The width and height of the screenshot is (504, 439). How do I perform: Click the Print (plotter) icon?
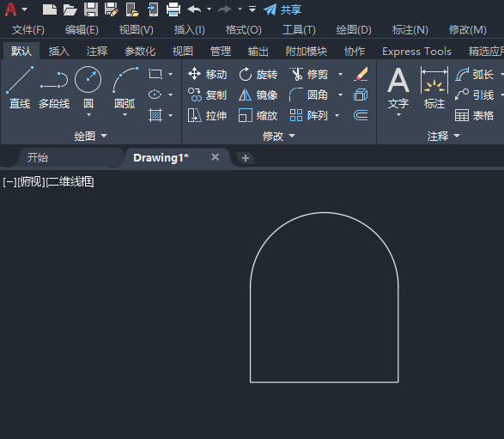coord(173,9)
